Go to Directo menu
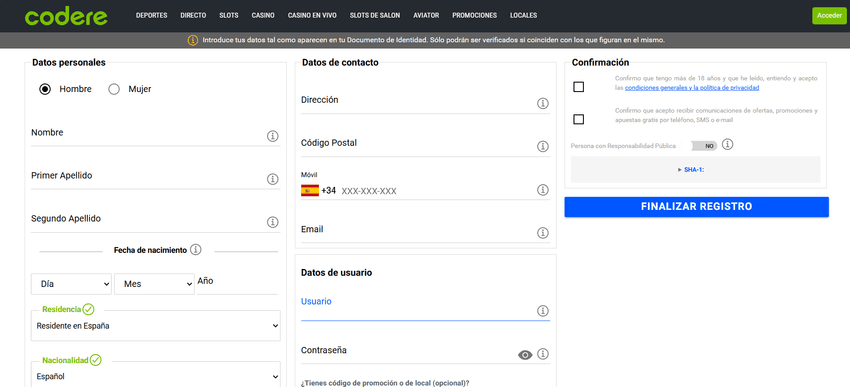Image resolution: width=850 pixels, height=387 pixels. (x=194, y=16)
